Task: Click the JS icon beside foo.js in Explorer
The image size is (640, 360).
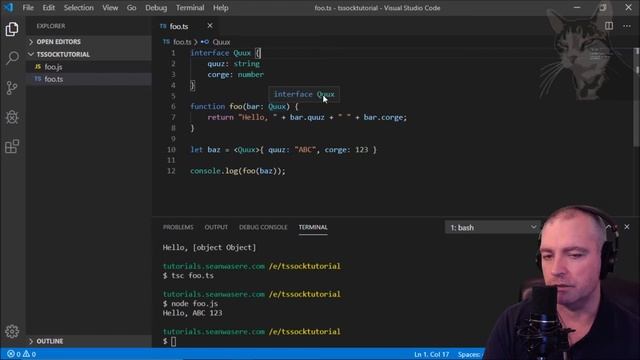Action: pos(38,67)
